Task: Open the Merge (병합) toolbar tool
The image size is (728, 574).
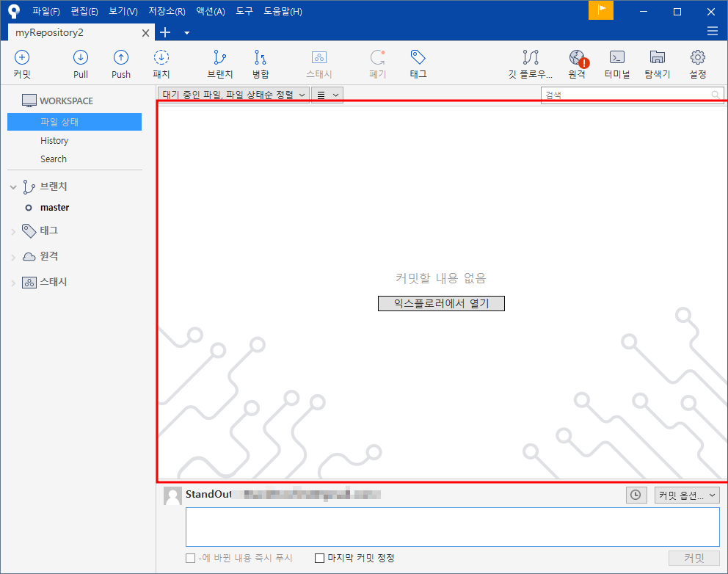Action: point(260,57)
